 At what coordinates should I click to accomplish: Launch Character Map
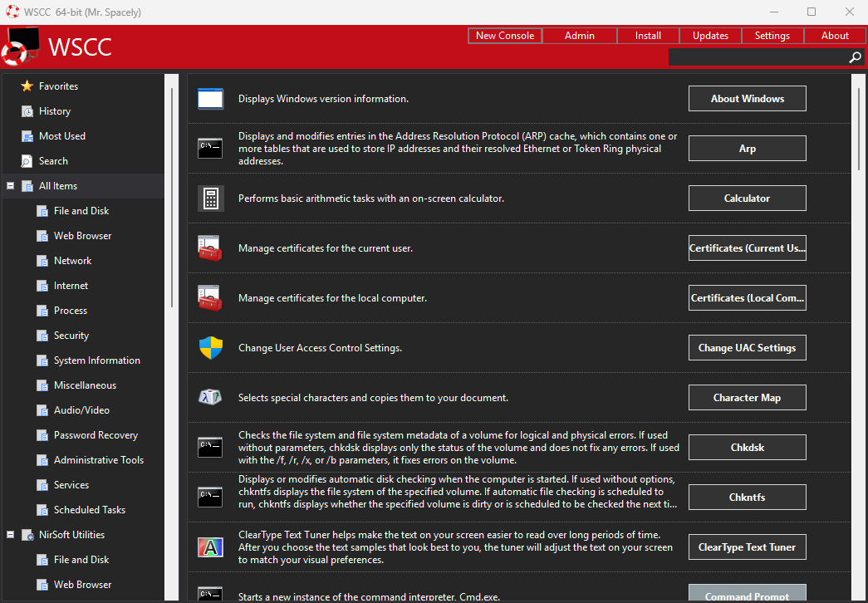748,398
